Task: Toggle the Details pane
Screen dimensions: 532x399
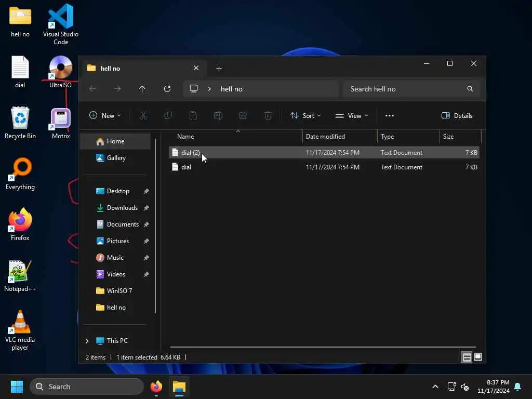Action: (x=457, y=116)
